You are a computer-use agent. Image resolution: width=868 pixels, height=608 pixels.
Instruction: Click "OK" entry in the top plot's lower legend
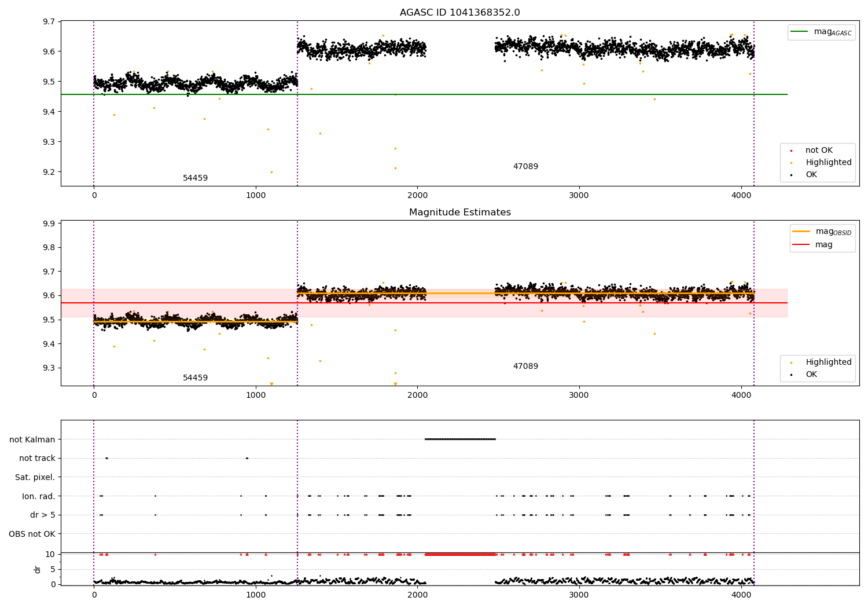point(811,175)
